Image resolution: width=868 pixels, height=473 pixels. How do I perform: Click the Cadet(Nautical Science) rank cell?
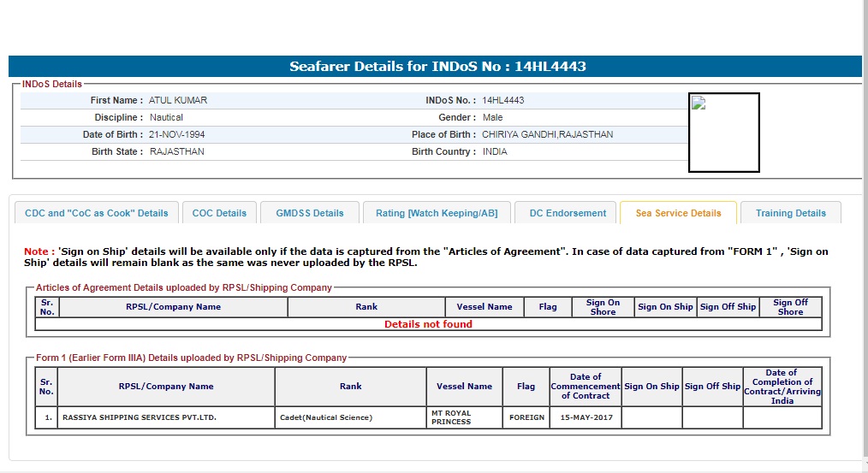point(326,417)
